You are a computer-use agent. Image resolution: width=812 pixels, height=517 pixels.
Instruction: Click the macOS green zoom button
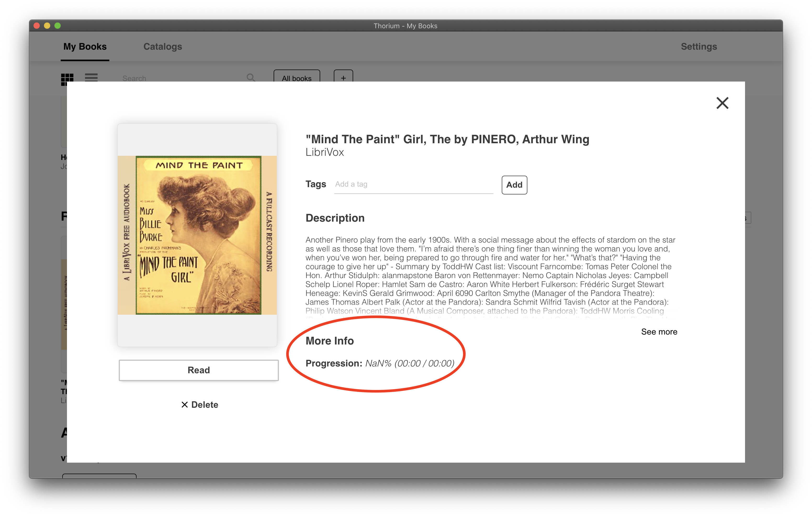coord(58,26)
